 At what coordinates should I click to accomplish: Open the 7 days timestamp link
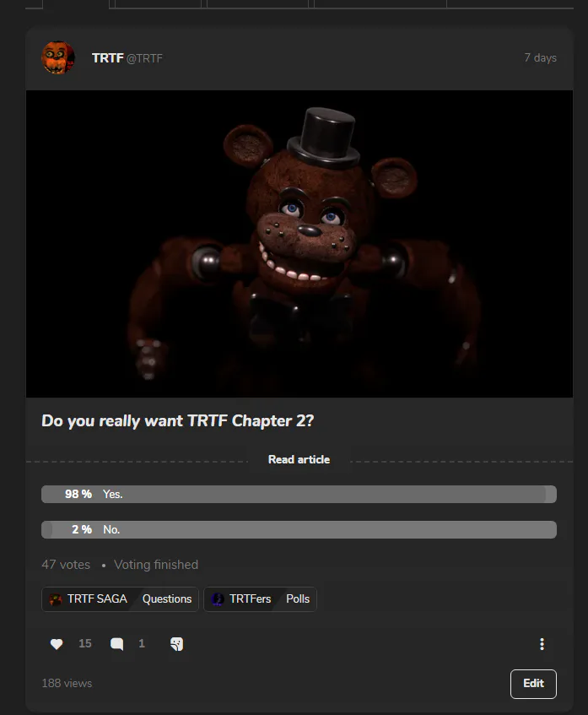click(540, 58)
